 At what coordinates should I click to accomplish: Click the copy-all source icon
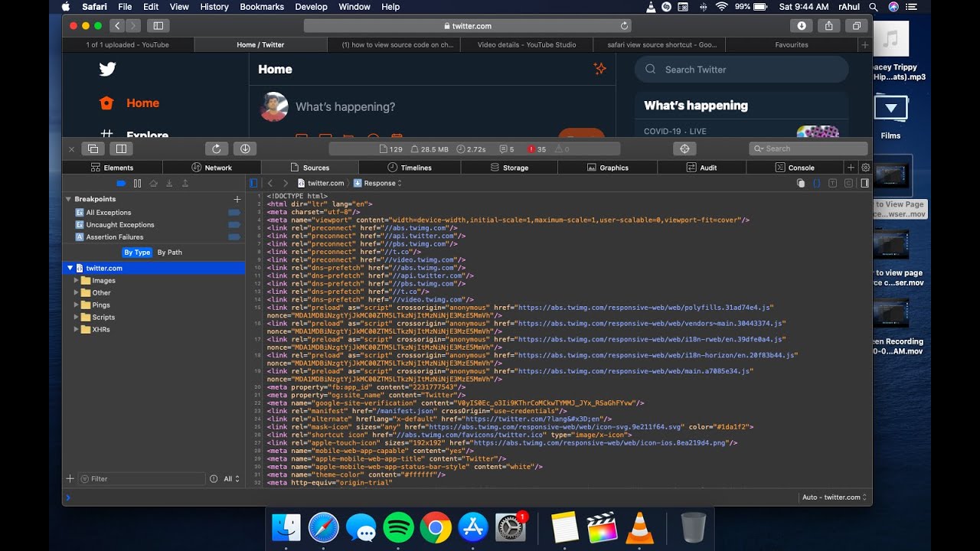pyautogui.click(x=801, y=184)
